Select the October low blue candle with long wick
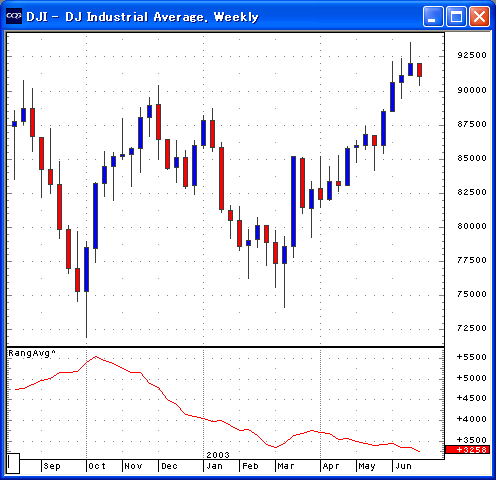 point(86,269)
